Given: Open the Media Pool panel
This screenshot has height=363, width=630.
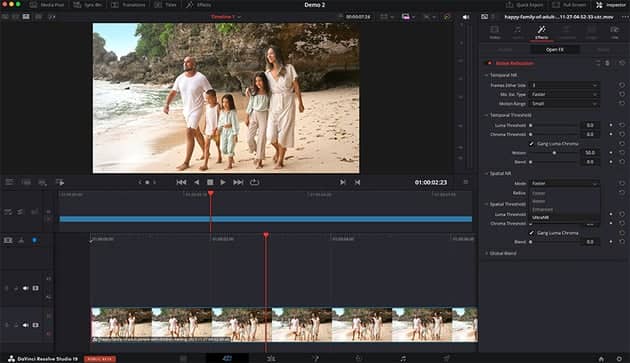Looking at the screenshot, I should click(47, 5).
